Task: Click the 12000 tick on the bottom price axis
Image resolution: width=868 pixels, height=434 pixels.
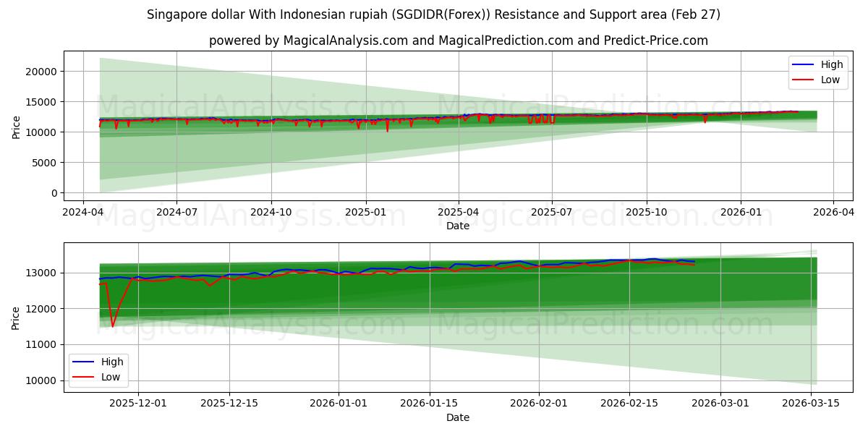Action: 43,309
